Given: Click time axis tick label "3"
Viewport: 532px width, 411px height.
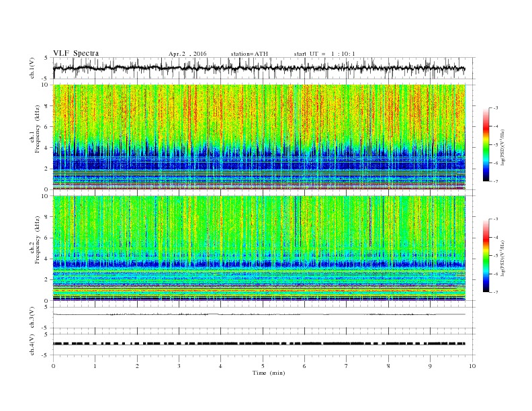Looking at the screenshot, I should pyautogui.click(x=179, y=366).
